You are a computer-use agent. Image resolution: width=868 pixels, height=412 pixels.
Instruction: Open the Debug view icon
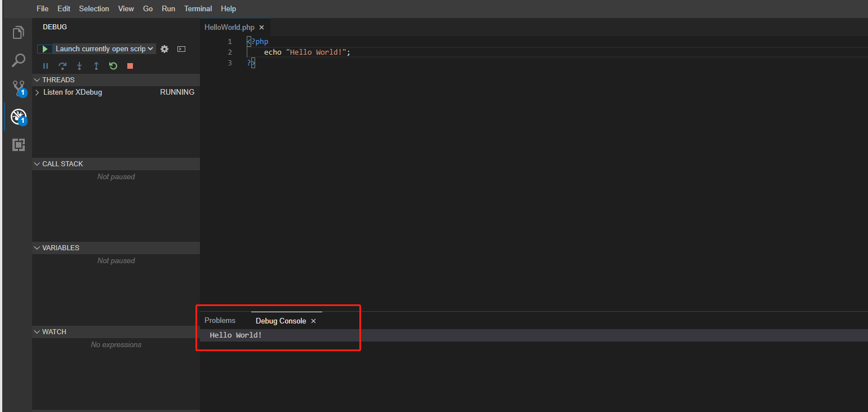point(19,117)
